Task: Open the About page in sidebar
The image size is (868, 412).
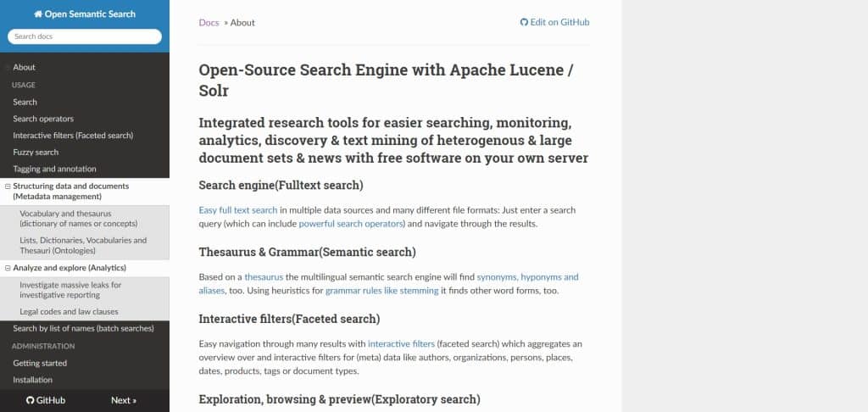Action: tap(24, 68)
